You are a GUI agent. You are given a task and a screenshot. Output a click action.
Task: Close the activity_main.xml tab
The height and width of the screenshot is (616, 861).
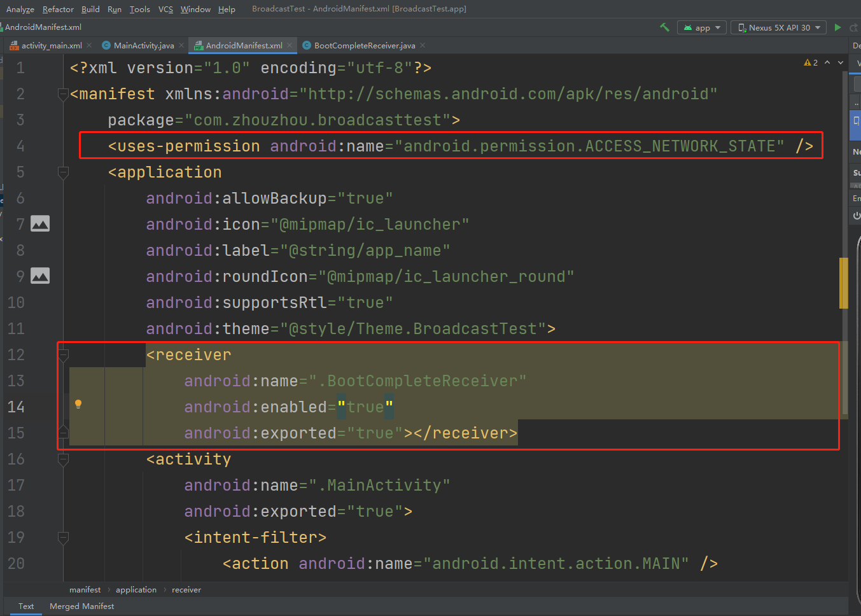89,45
